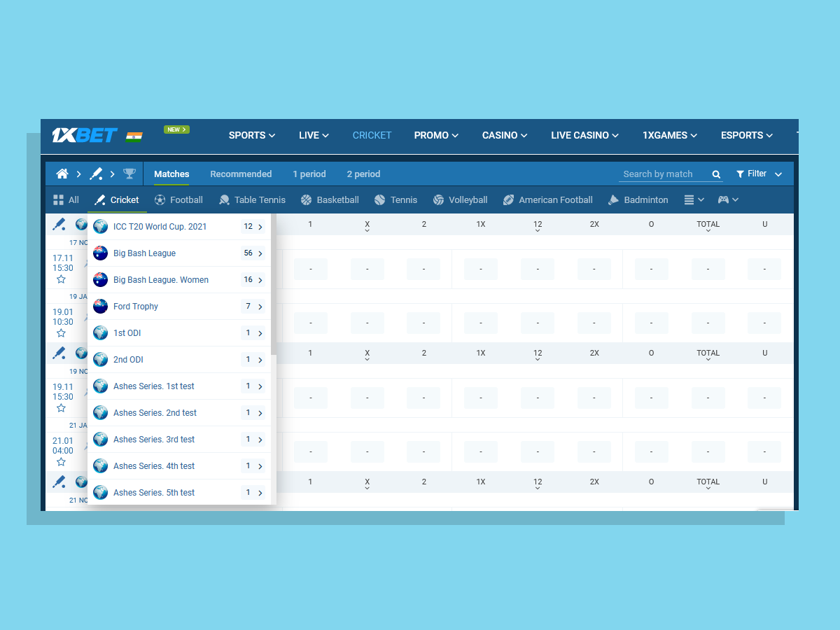Click the 7 count arrow for Ford Trophy

(x=253, y=307)
